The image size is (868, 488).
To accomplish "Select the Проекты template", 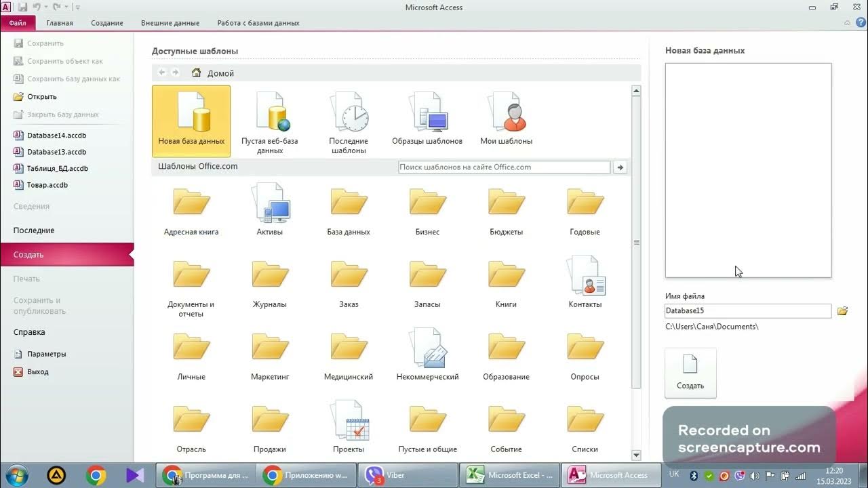I will click(349, 427).
